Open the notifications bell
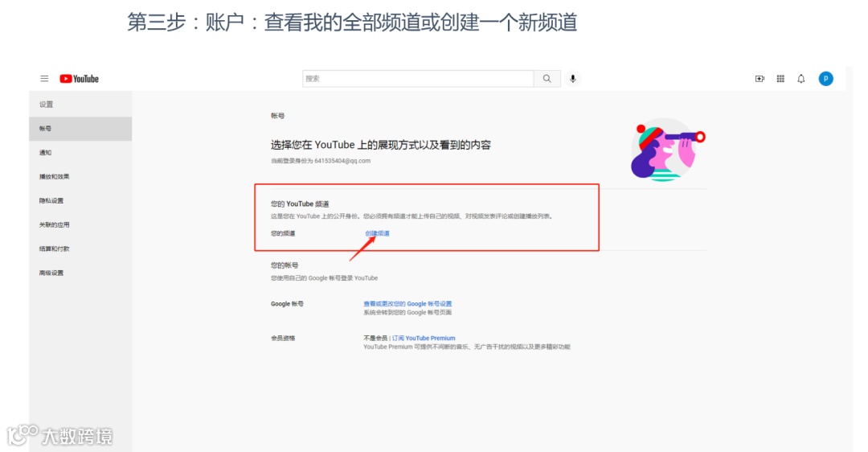868x452 pixels. (x=801, y=79)
